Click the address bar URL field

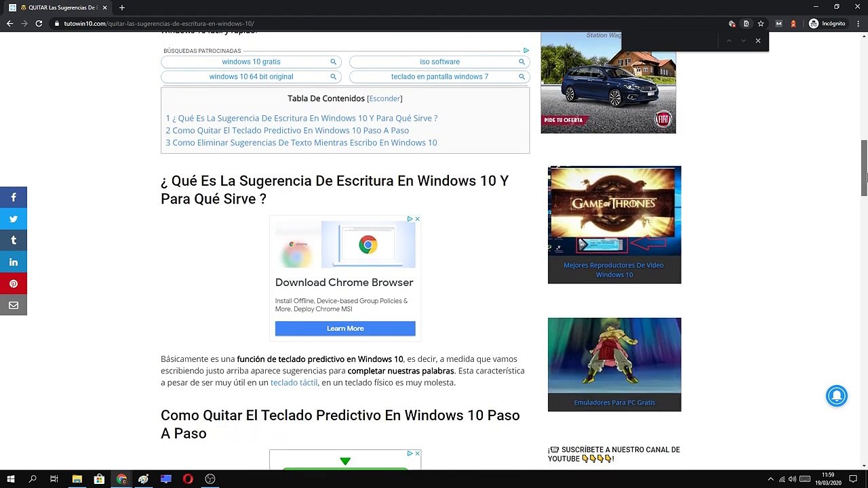tap(387, 24)
